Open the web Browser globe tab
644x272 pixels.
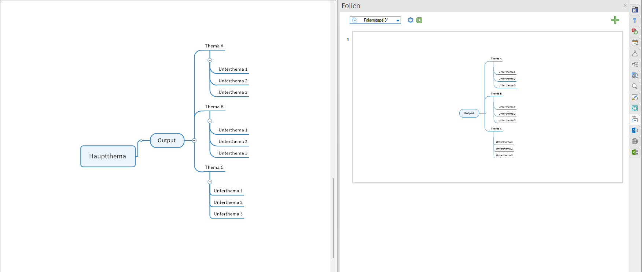click(x=635, y=142)
